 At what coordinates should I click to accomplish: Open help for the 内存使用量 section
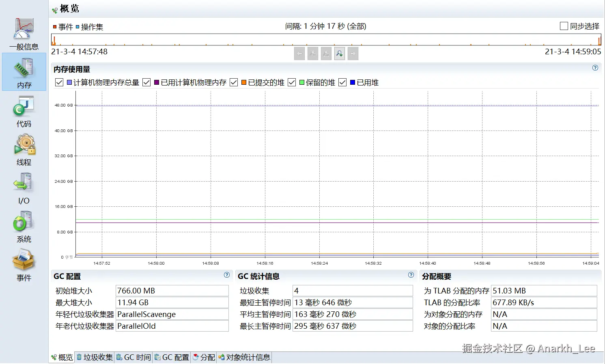click(x=595, y=68)
